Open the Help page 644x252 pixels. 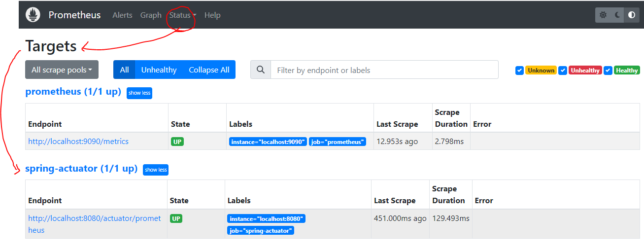pyautogui.click(x=212, y=15)
